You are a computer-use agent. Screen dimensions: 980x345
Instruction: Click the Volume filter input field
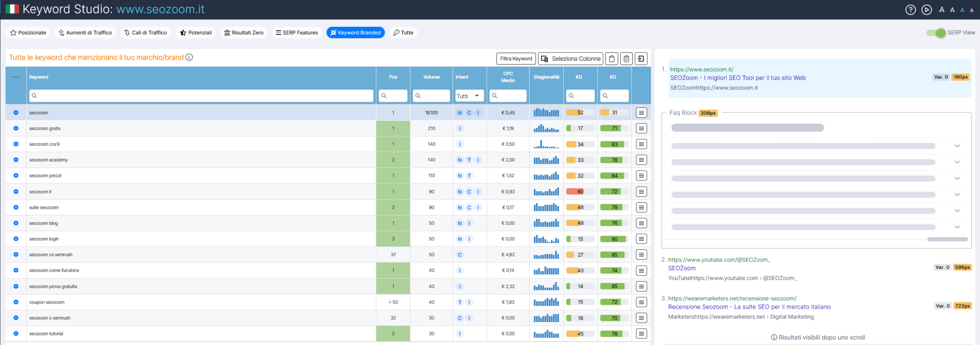pyautogui.click(x=432, y=96)
